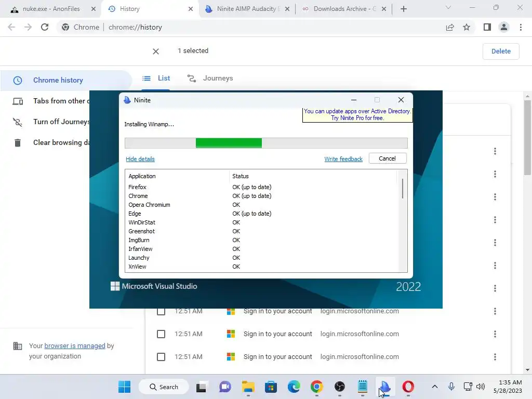Screen dimensions: 532x399
Task: Open Windows Start menu
Action: pyautogui.click(x=125, y=387)
